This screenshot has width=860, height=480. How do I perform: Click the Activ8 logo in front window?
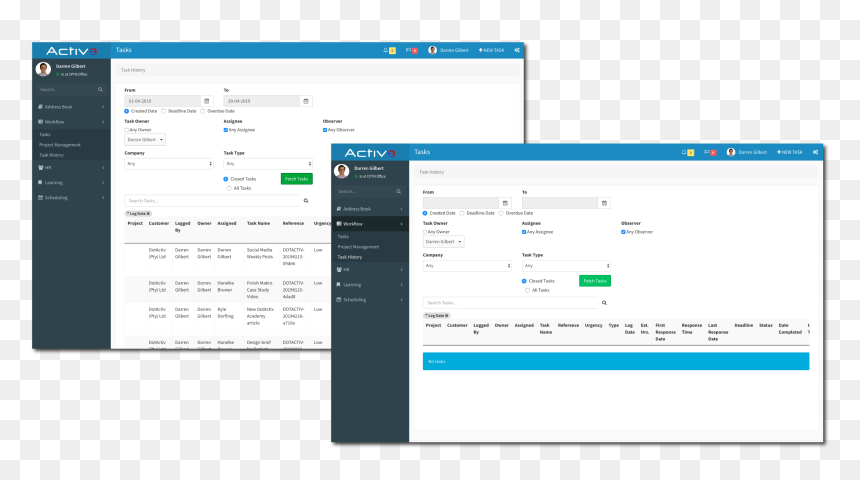(370, 153)
